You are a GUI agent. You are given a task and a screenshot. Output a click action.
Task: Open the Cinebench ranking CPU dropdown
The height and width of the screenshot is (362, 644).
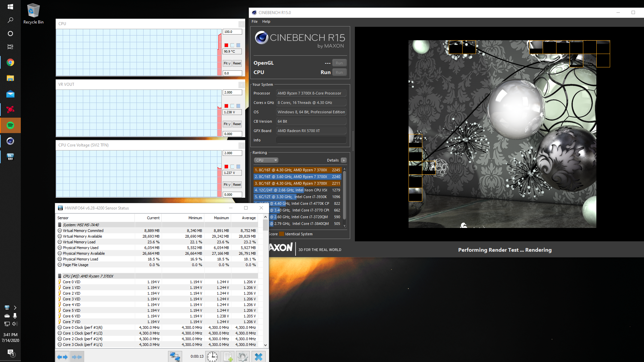coord(266,160)
